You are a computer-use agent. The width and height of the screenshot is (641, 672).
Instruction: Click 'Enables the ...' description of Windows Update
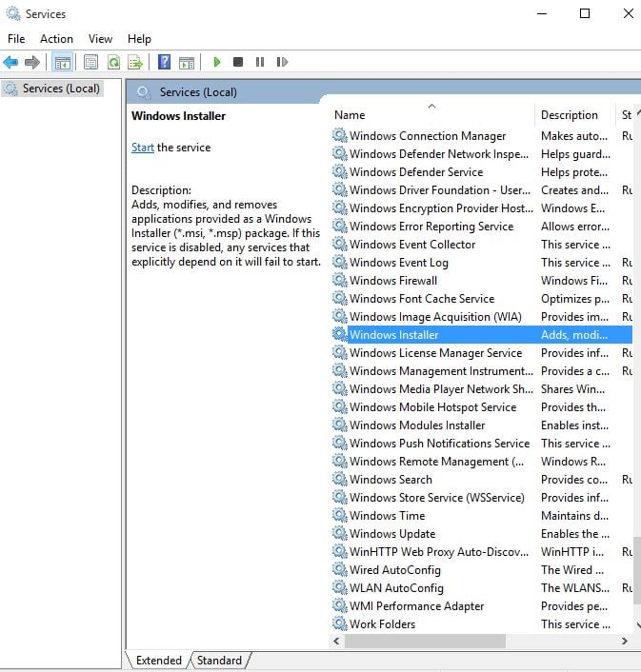575,534
